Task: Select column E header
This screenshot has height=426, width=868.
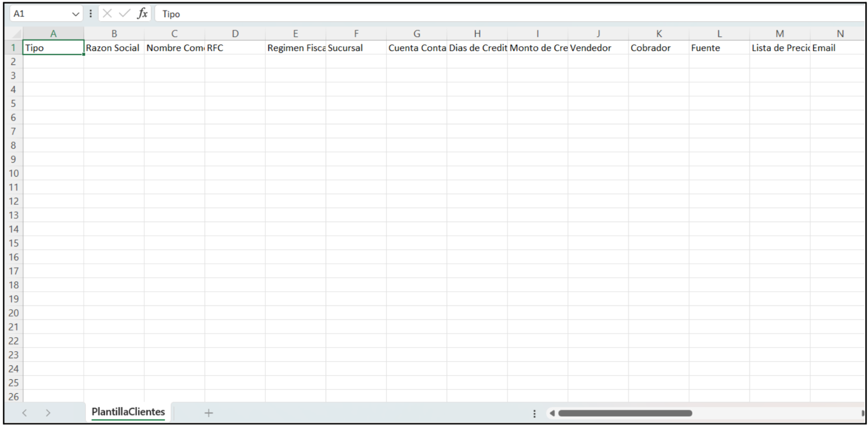Action: coord(296,34)
